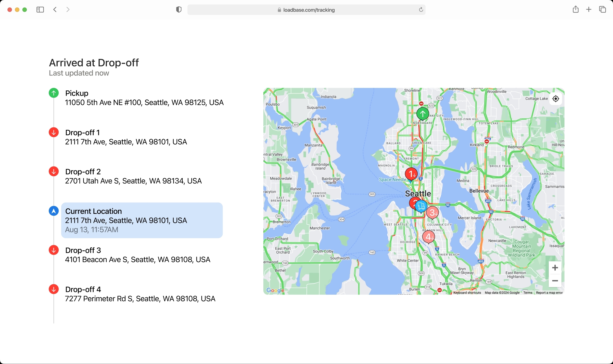
Task: Click the Pickup address 11050 5th Ave NE
Action: (144, 103)
